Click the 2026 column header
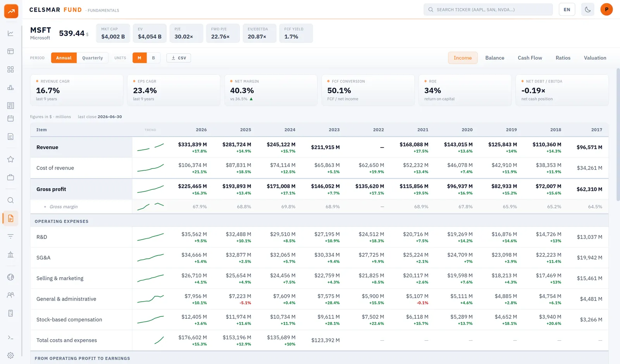This screenshot has height=364, width=620. coord(201,130)
